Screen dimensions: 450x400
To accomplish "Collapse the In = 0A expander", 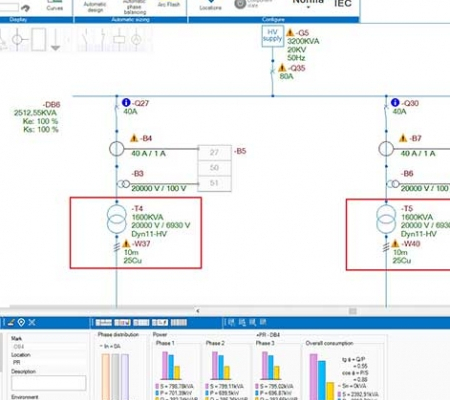I will (101, 346).
